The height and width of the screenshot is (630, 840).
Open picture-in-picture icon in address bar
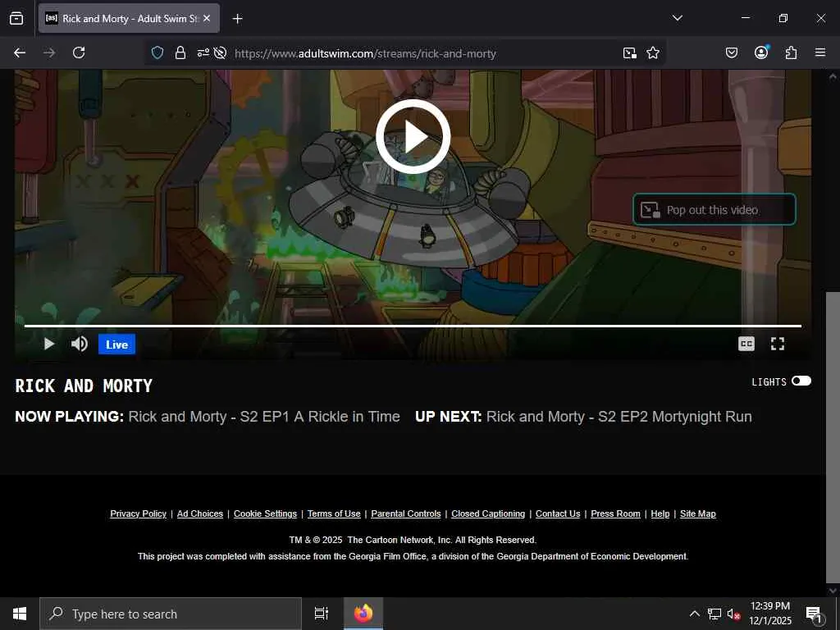coord(629,52)
